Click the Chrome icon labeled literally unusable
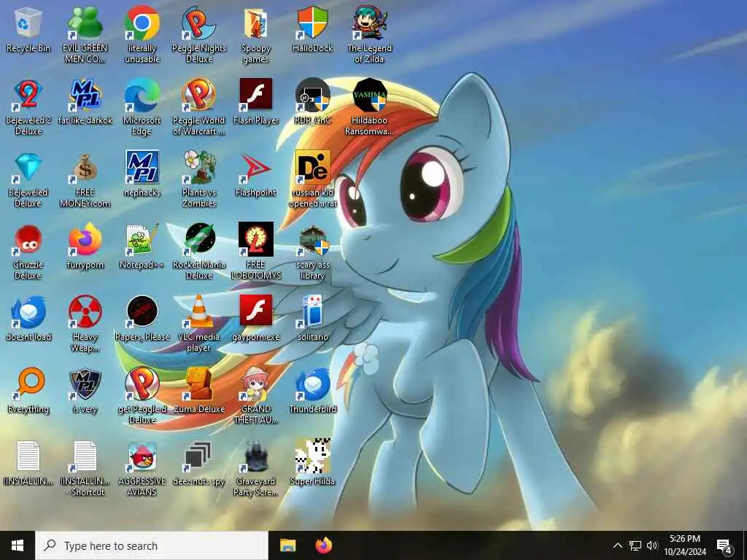 tap(142, 23)
